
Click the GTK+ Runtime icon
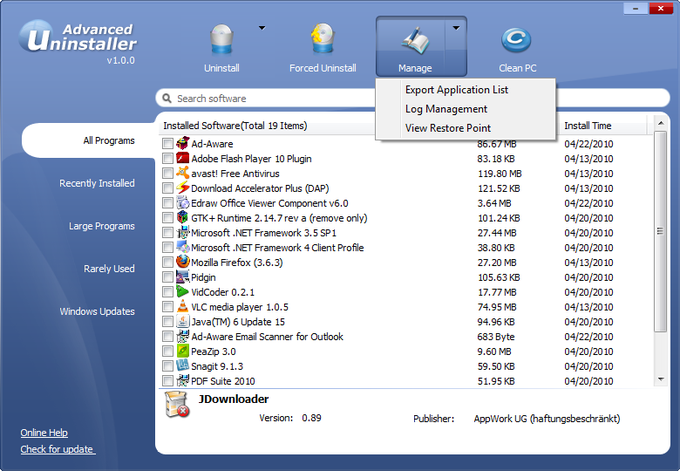[x=183, y=217]
